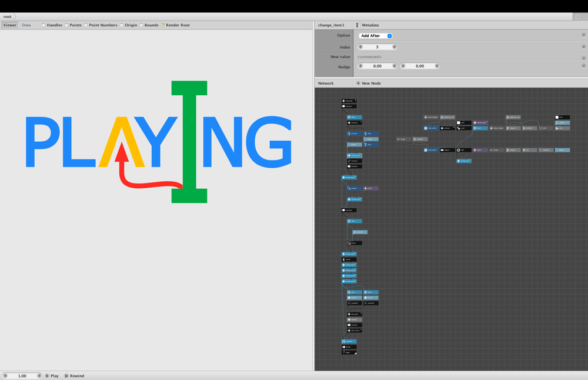Select the ellipse node in the network

point(447,150)
